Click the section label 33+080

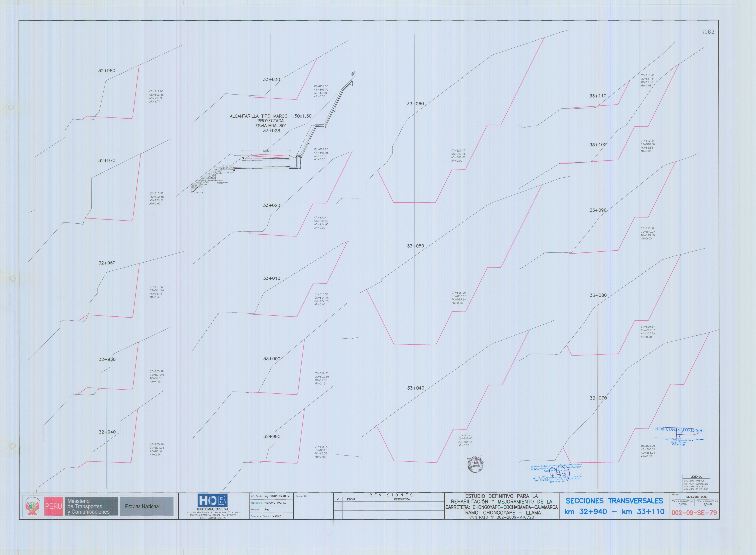pos(598,295)
